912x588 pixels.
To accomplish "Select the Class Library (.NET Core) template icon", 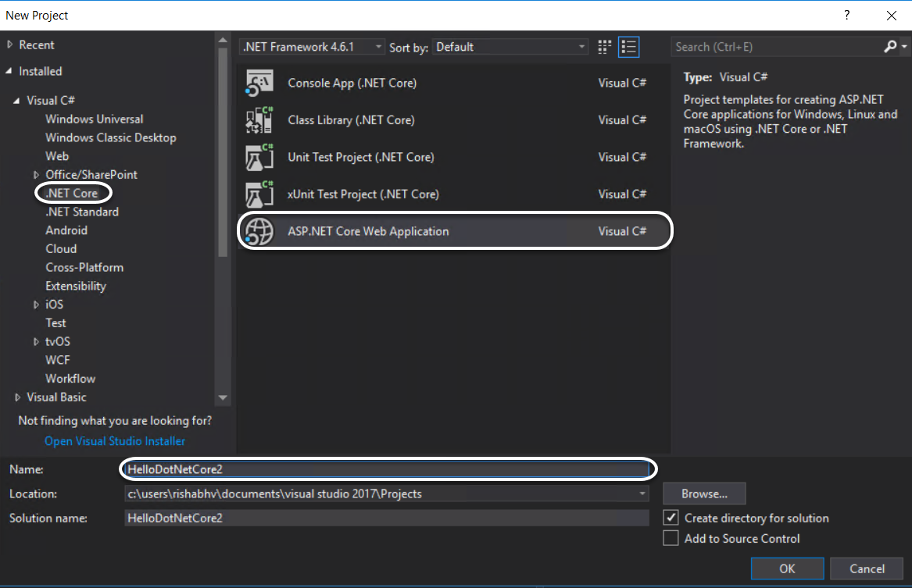I will tap(259, 120).
